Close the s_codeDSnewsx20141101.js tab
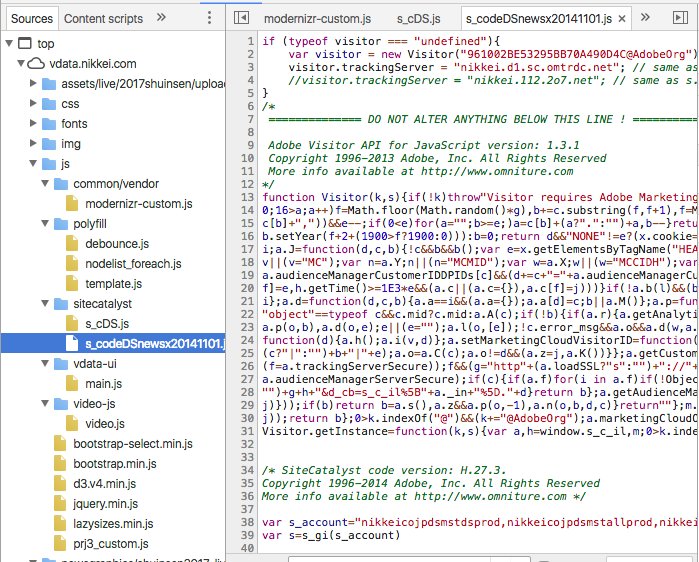Viewport: 699px width, 562px height. [622, 19]
